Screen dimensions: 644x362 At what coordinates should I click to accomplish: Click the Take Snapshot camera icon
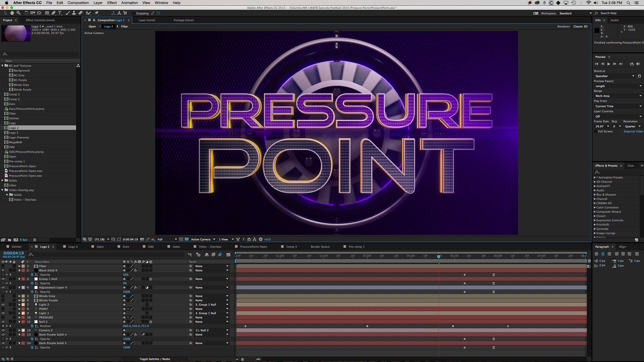pos(142,239)
